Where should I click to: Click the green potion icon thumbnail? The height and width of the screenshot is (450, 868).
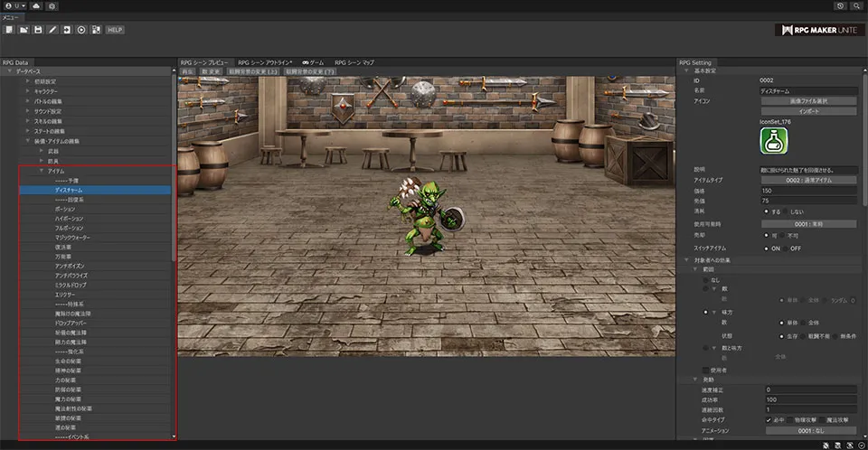(x=773, y=142)
